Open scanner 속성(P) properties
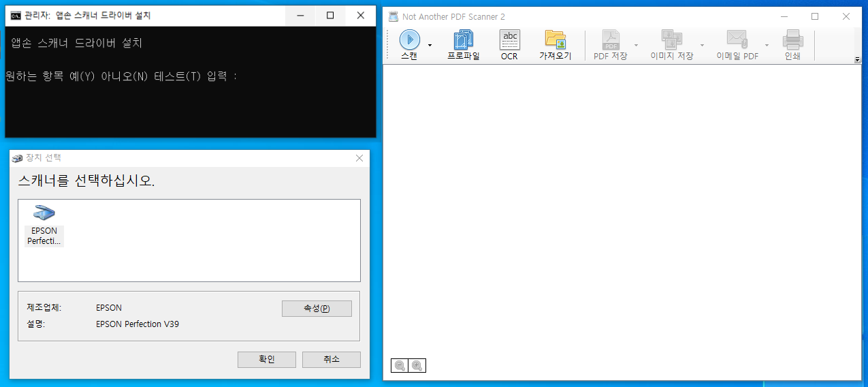868x387 pixels. (317, 309)
